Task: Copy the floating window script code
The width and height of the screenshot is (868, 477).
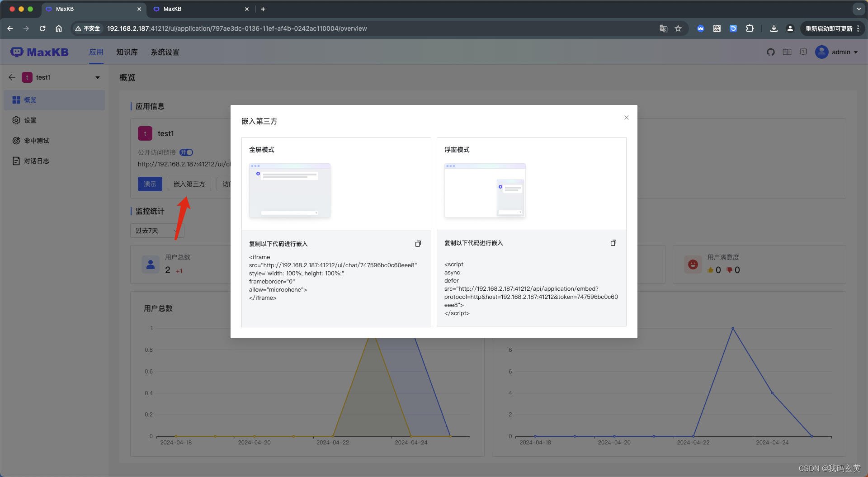Action: click(613, 243)
